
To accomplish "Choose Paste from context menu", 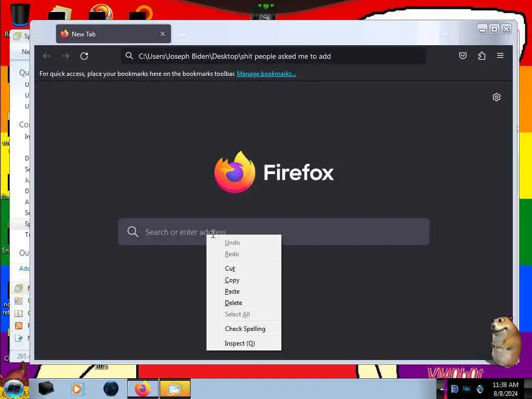I will tap(244, 291).
